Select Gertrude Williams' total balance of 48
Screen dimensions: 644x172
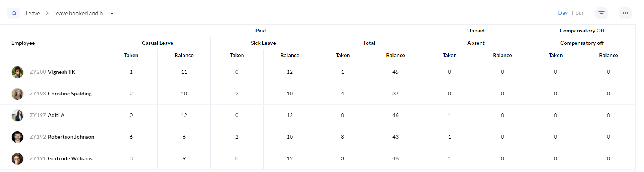point(396,158)
